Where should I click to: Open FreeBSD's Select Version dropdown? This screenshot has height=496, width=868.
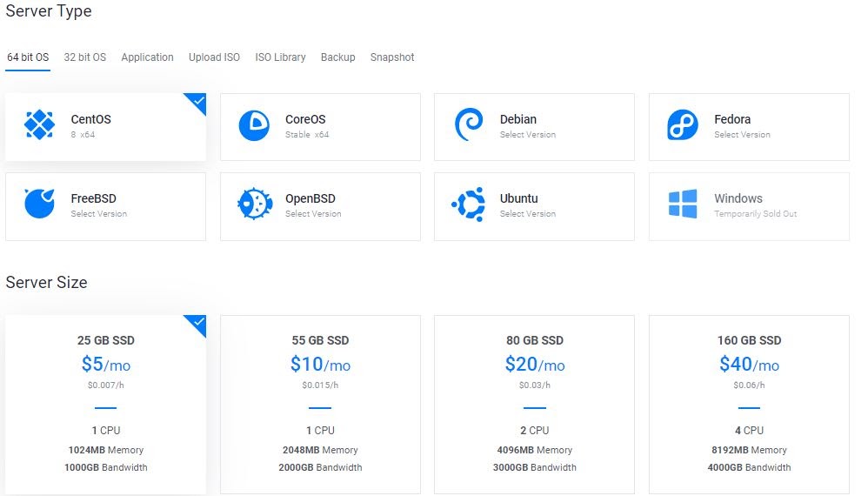98,214
